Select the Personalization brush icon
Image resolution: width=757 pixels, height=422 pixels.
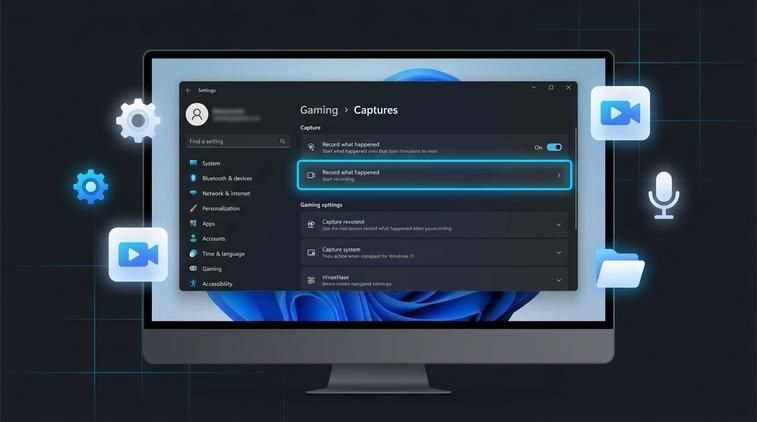pyautogui.click(x=193, y=208)
